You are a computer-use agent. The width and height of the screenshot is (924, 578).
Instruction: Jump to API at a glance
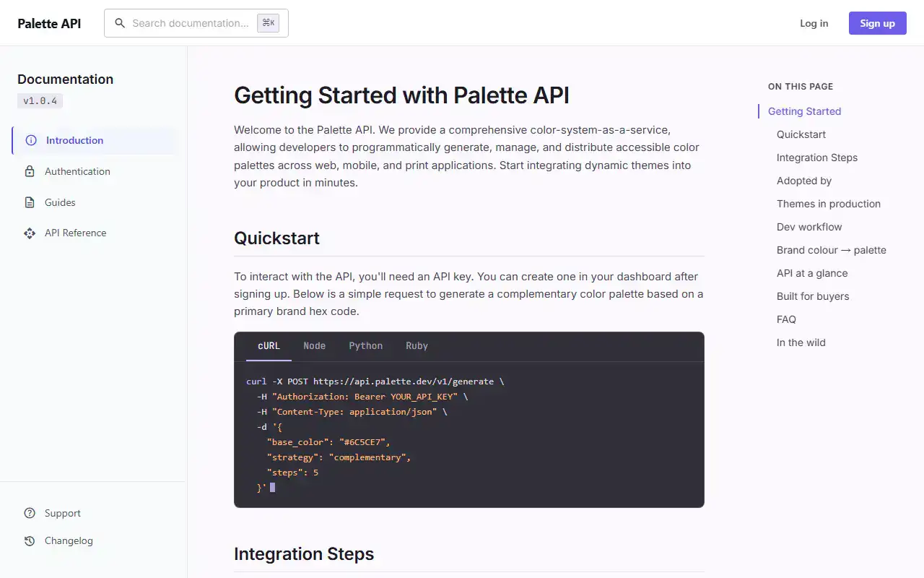click(x=812, y=273)
